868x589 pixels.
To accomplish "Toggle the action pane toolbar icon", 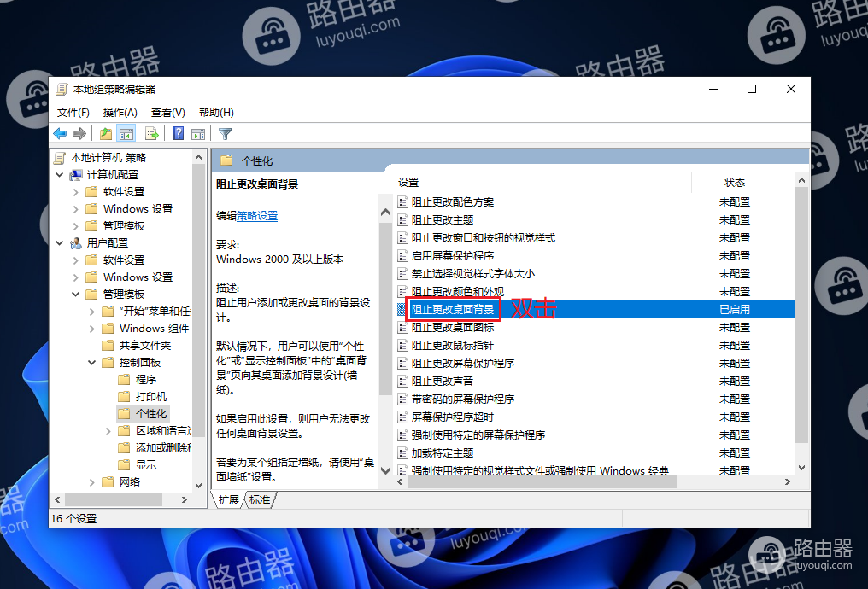I will (x=198, y=133).
